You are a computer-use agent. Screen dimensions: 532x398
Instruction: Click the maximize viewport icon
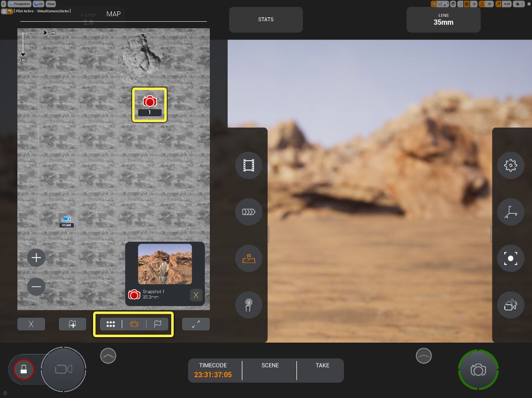[529, 4]
